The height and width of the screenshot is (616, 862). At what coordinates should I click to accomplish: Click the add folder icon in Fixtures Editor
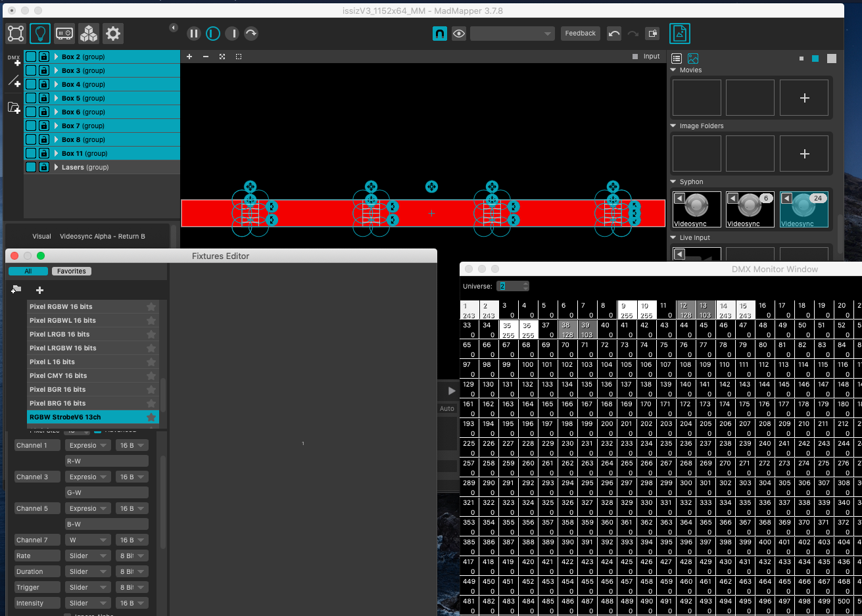click(16, 289)
